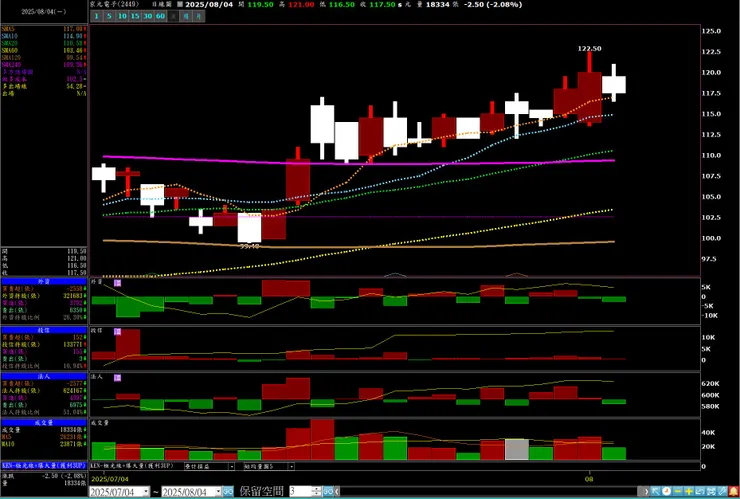Select the 投信 panel header
740x499 pixels.
tap(44, 330)
